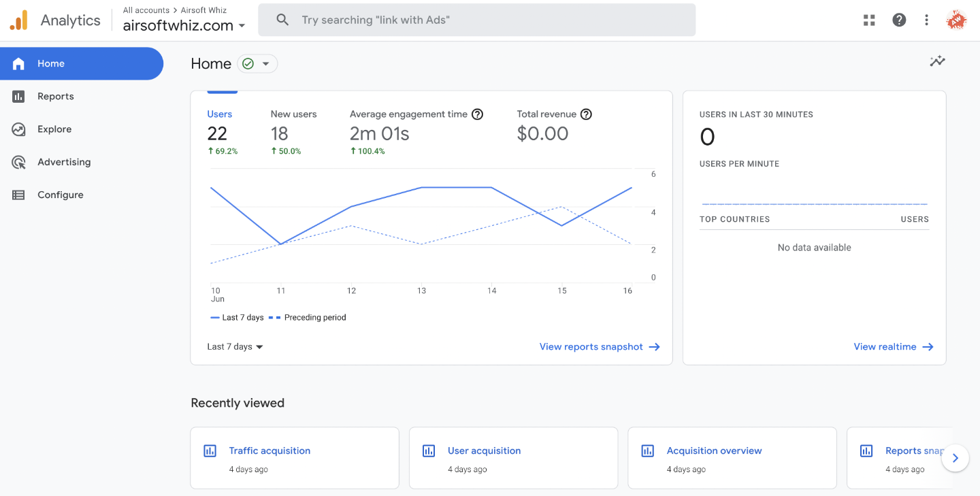This screenshot has width=980, height=496.
Task: Open the Insights sparkline icon
Action: click(937, 61)
